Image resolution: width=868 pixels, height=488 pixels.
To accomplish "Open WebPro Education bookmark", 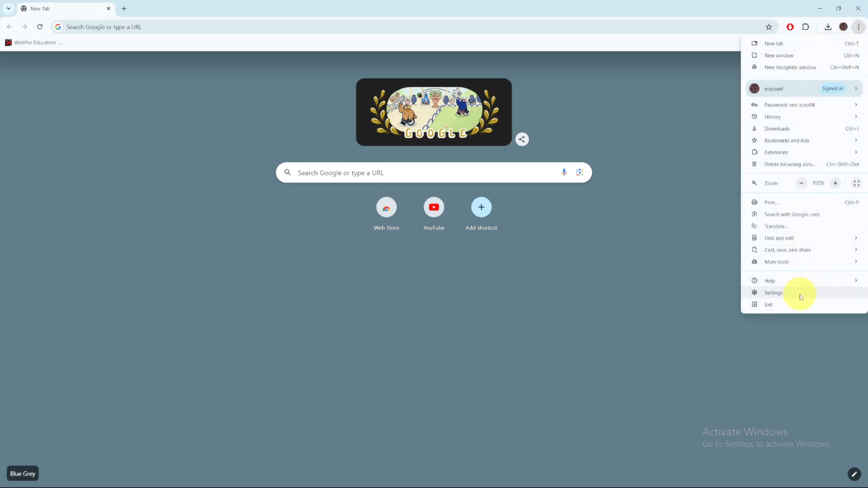I will tap(34, 42).
